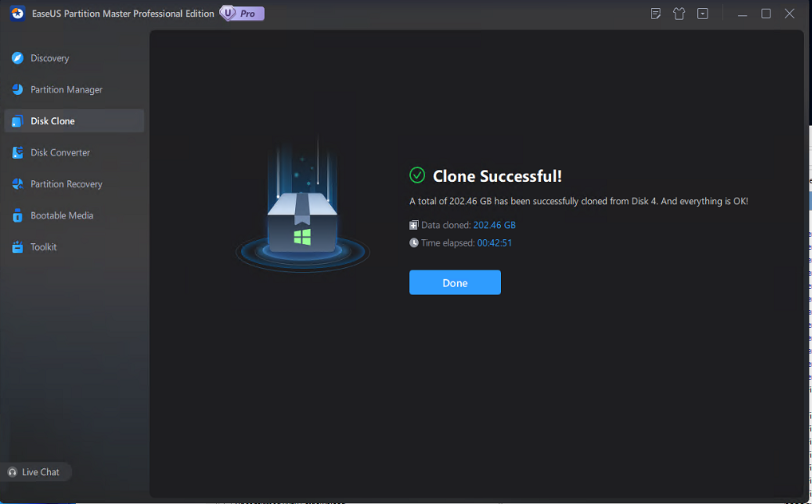This screenshot has width=812, height=504.
Task: Click the EaseUS Partition Master Professional Edition title
Action: (123, 14)
